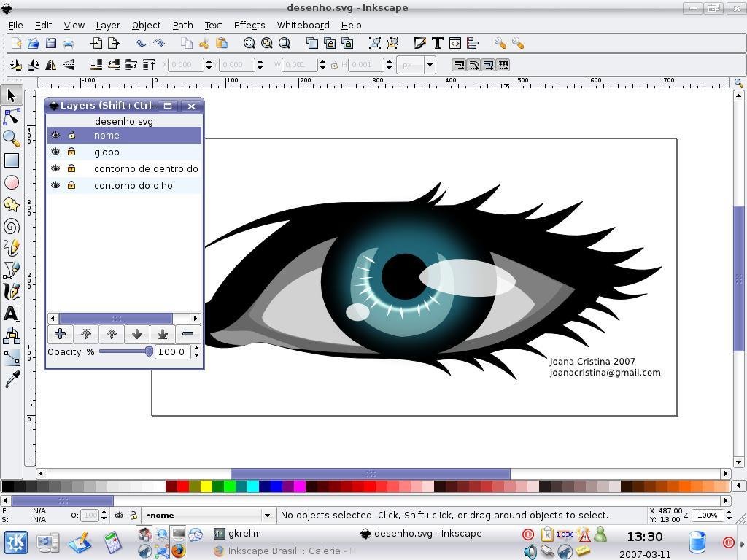
Task: Adjust layer Opacity slider
Action: pos(126,352)
